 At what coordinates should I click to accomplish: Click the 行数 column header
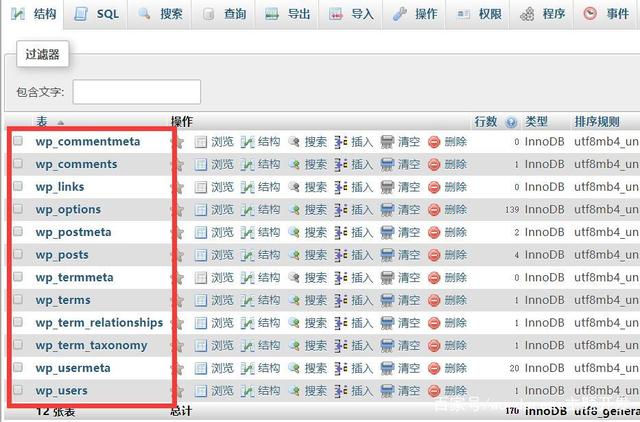point(486,121)
